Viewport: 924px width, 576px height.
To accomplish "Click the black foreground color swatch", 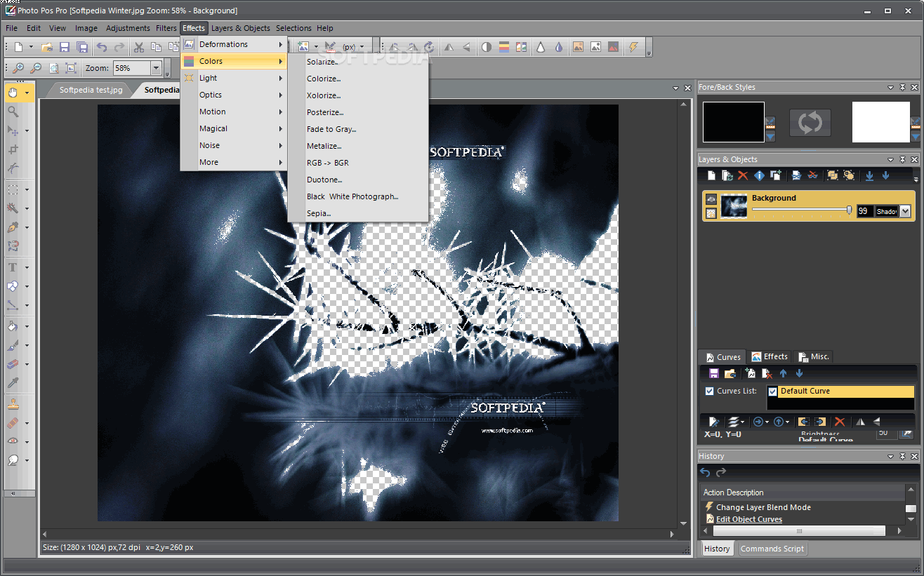I will [734, 122].
